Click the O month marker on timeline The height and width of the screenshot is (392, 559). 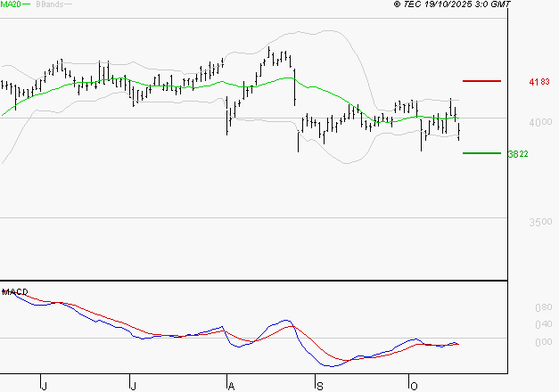click(414, 387)
